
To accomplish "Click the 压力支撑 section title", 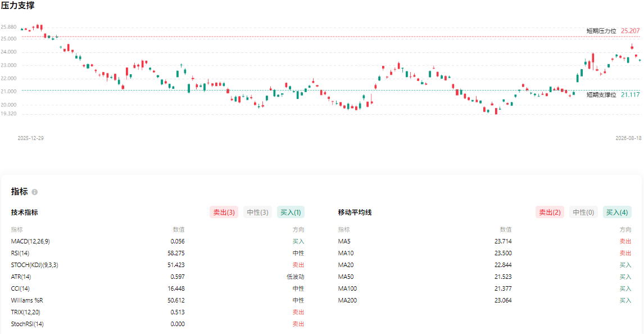I will click(x=17, y=5).
